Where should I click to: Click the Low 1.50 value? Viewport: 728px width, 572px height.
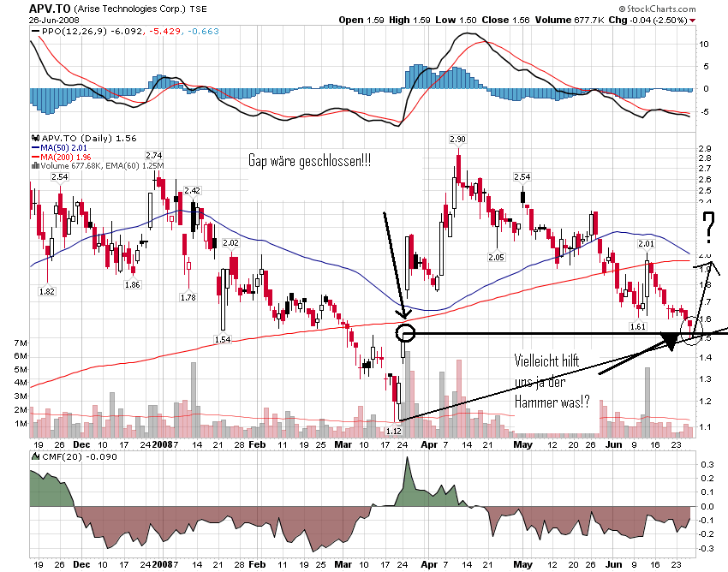pos(456,20)
